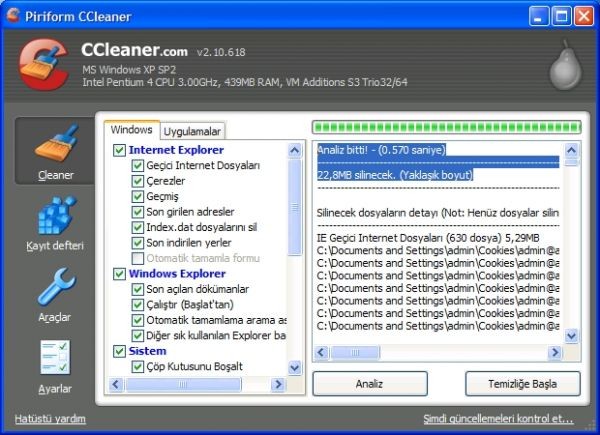This screenshot has height=435, width=600.
Task: Open the Araçlar tools section
Action: point(55,295)
